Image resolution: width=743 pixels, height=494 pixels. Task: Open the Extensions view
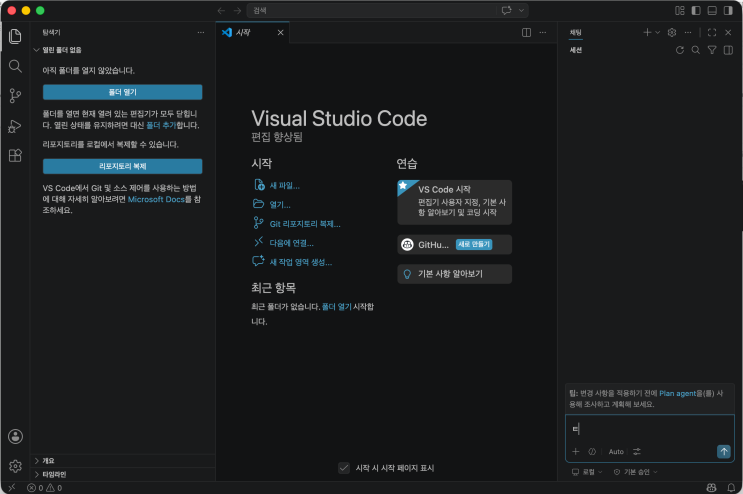coord(15,155)
